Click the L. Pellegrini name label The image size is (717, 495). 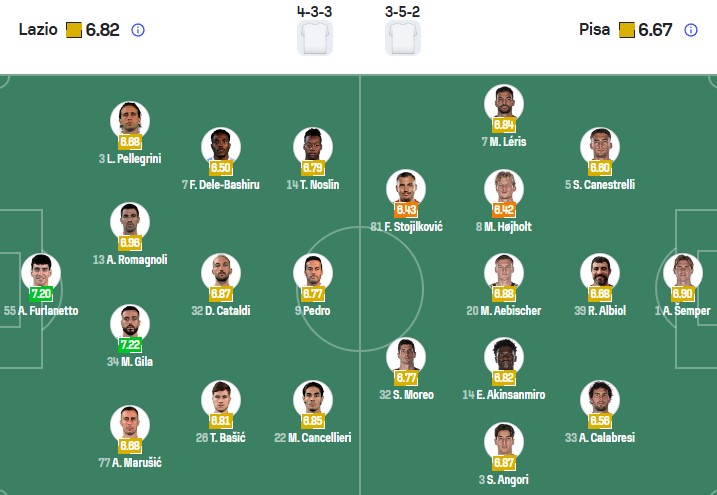tap(130, 159)
